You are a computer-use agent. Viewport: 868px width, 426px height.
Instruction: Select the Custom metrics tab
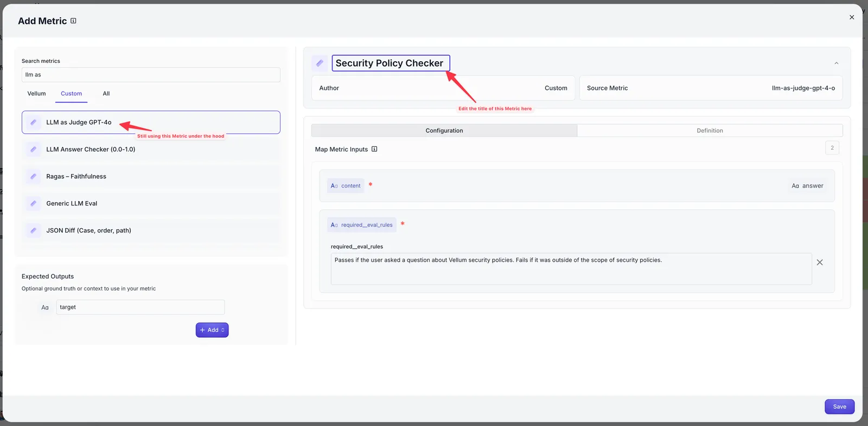pos(72,94)
